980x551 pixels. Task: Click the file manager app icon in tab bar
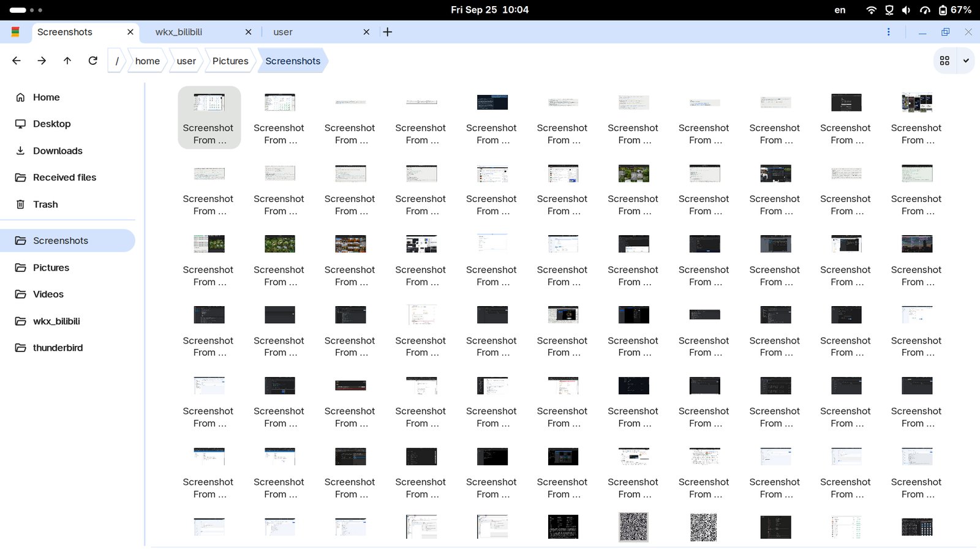tap(15, 32)
